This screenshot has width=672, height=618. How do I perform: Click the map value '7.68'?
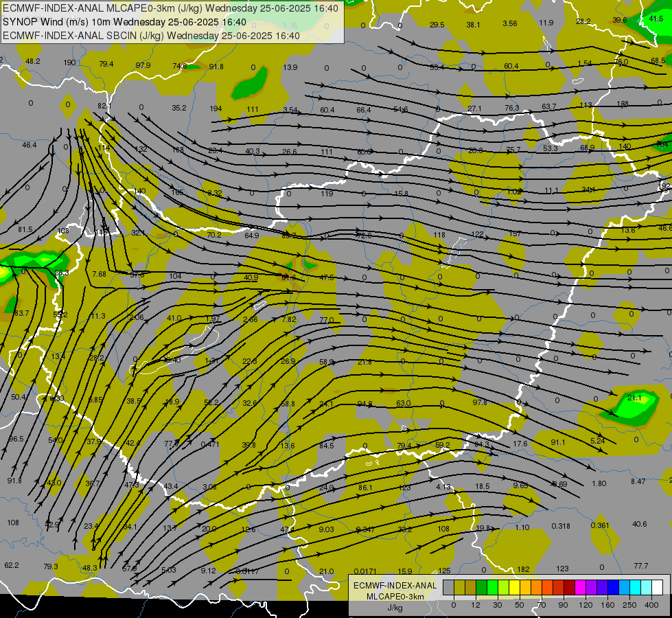[99, 274]
